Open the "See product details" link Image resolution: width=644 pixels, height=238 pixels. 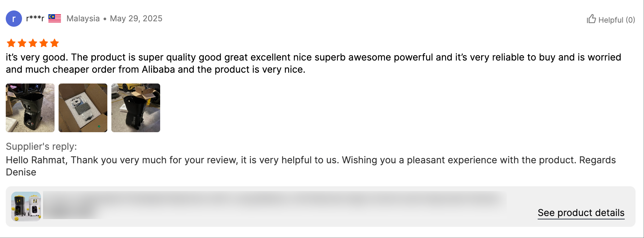click(581, 213)
